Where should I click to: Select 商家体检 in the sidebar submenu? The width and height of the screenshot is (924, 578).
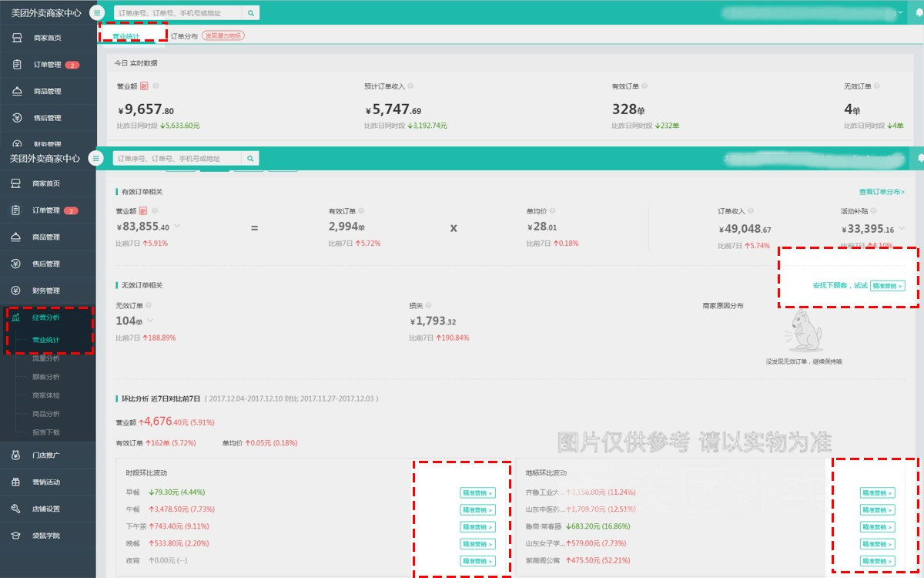pos(45,395)
